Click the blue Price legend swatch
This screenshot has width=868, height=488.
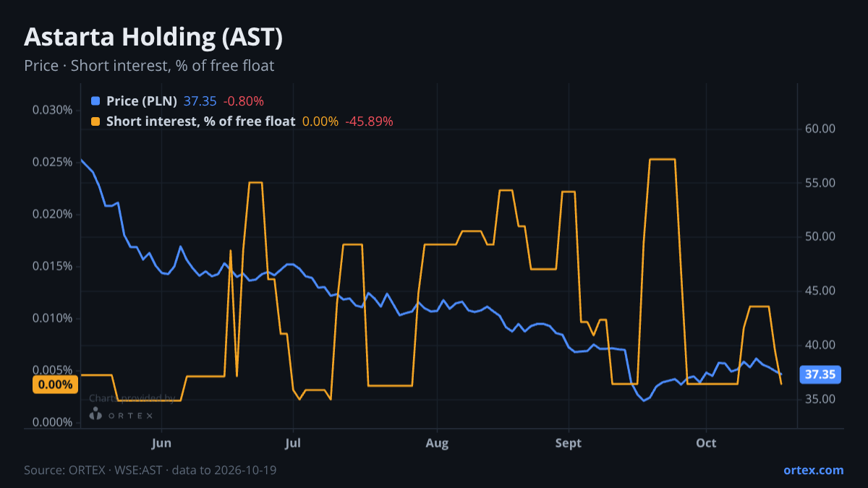95,101
